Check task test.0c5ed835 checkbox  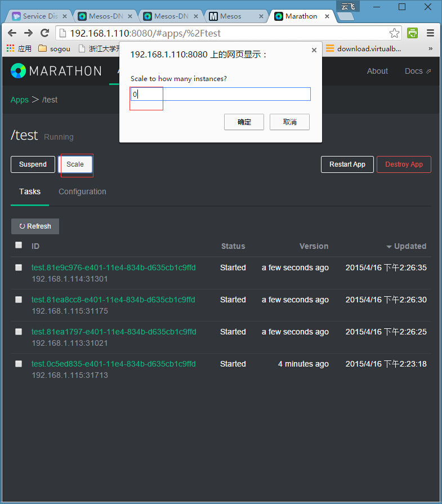point(19,364)
